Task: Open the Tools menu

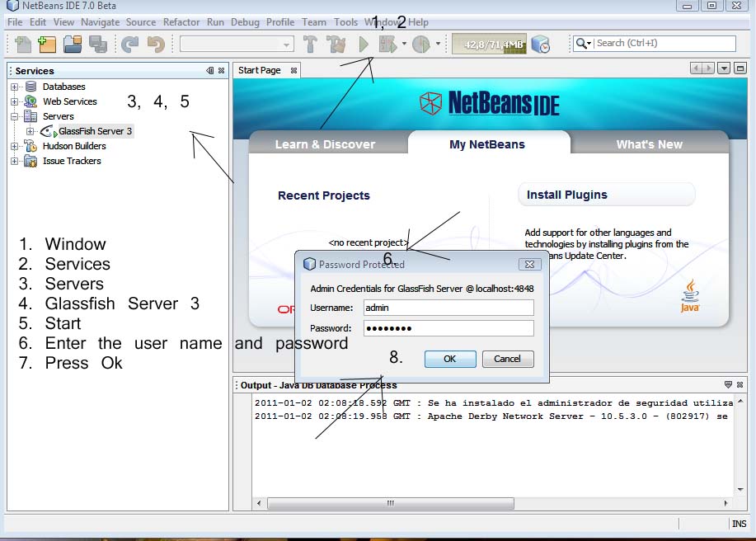Action: (x=345, y=22)
